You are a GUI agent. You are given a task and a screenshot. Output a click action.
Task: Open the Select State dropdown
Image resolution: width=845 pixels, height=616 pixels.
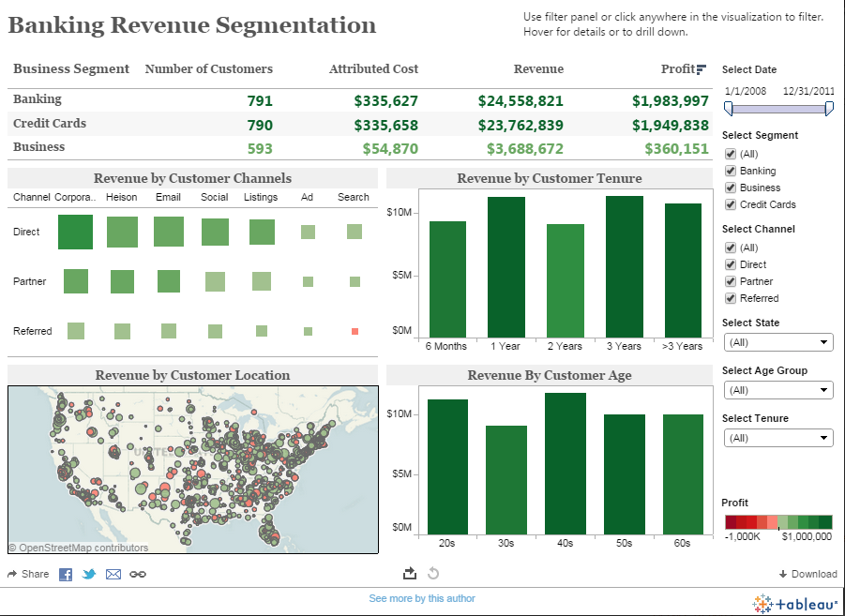(x=778, y=342)
